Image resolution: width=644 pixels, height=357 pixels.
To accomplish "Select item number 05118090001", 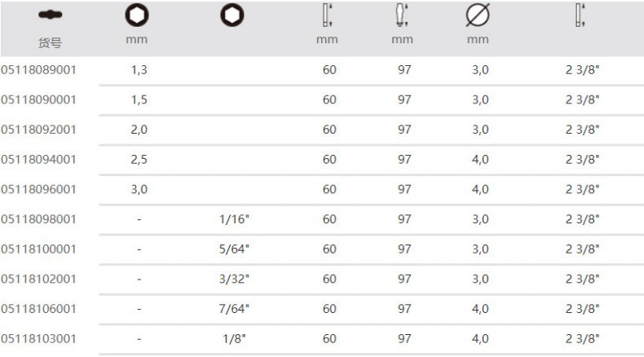I will click(38, 99).
